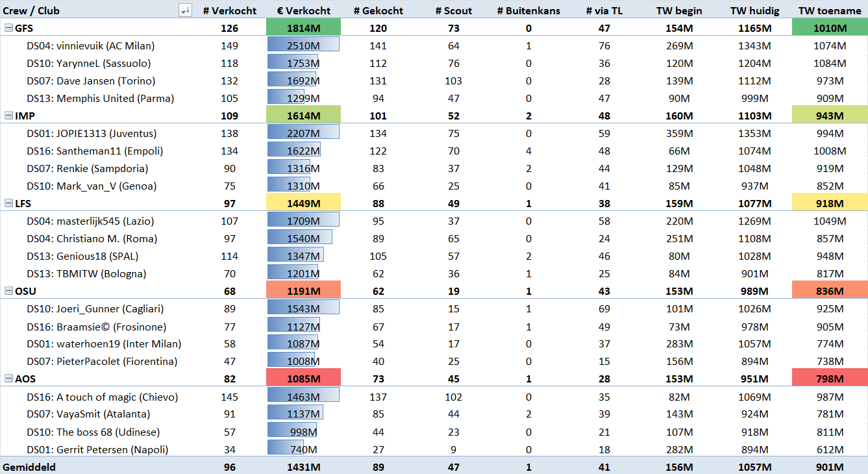Click the light green 1614M IMP cell
Viewport: 868px width, 474px height.
(304, 116)
